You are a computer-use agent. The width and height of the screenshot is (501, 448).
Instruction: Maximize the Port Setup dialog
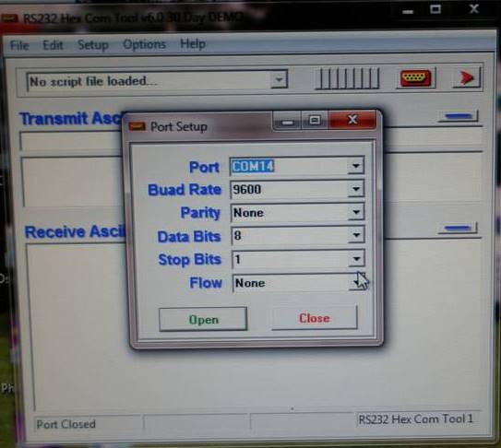[315, 120]
